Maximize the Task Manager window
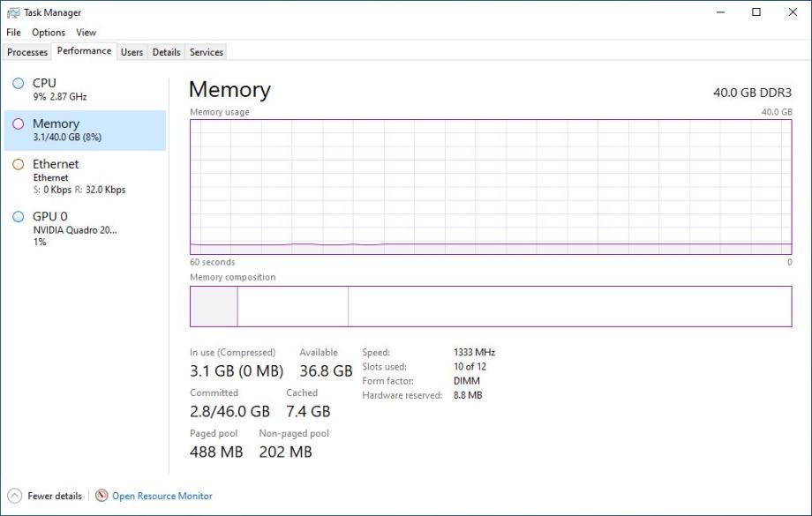 756,12
